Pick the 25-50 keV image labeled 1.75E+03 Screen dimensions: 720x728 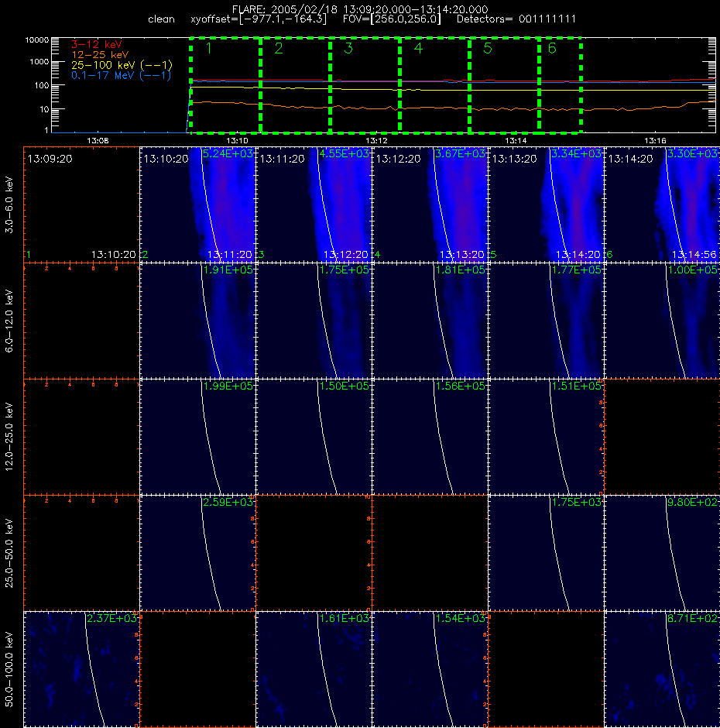click(546, 553)
